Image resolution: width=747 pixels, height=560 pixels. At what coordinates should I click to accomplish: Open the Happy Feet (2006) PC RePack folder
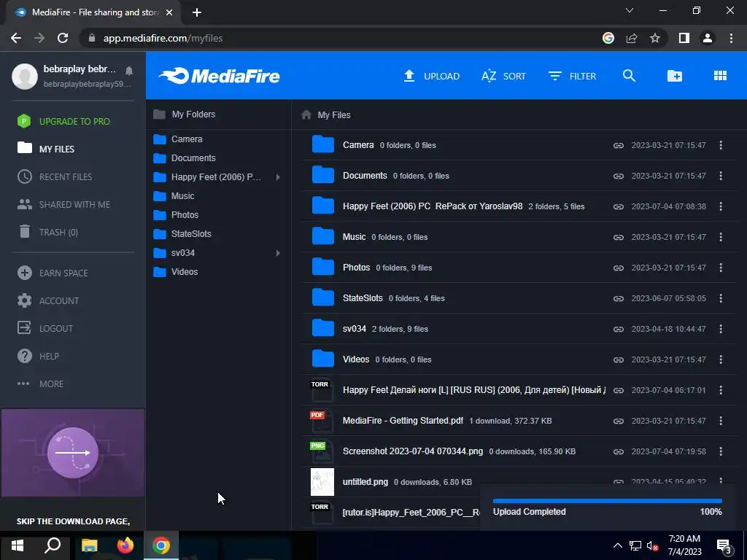point(432,206)
